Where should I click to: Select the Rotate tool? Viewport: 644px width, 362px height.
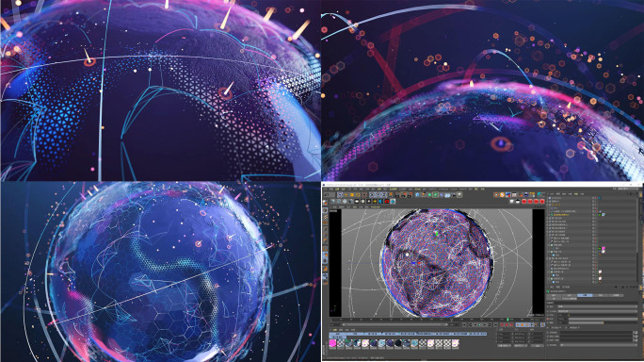click(x=358, y=194)
